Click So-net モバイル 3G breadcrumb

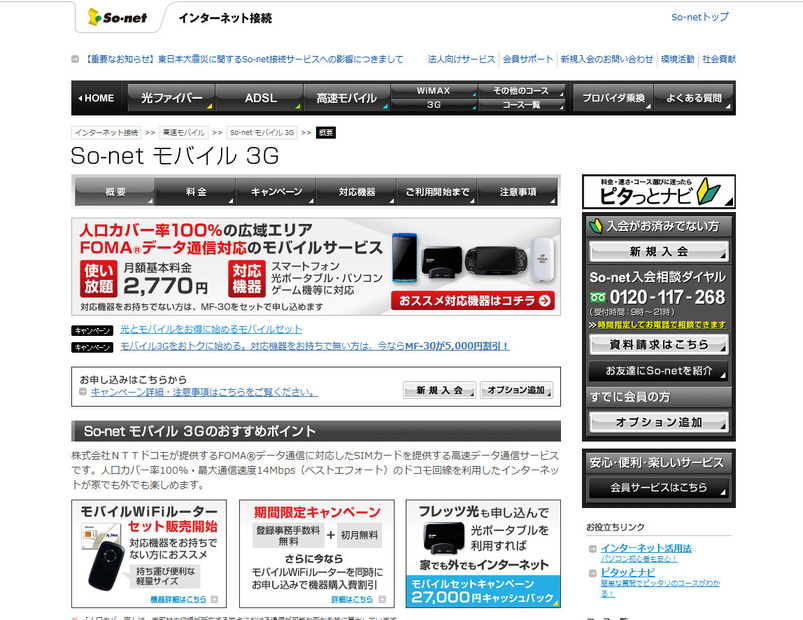tap(262, 133)
